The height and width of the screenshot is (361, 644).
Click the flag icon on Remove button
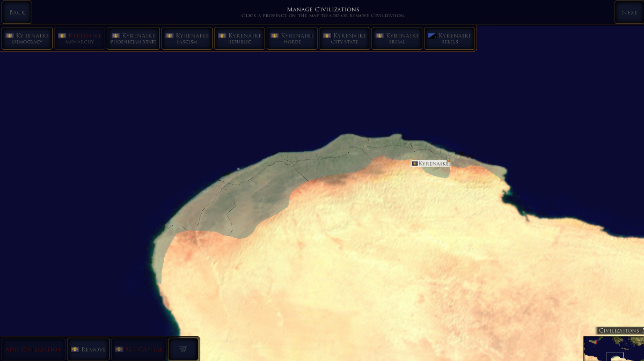tap(75, 349)
